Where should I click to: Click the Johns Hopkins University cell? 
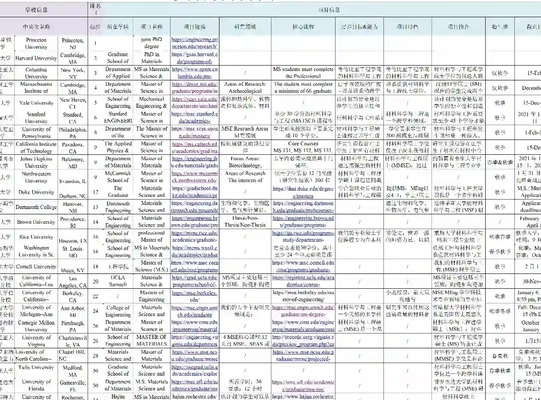pyautogui.click(x=36, y=162)
